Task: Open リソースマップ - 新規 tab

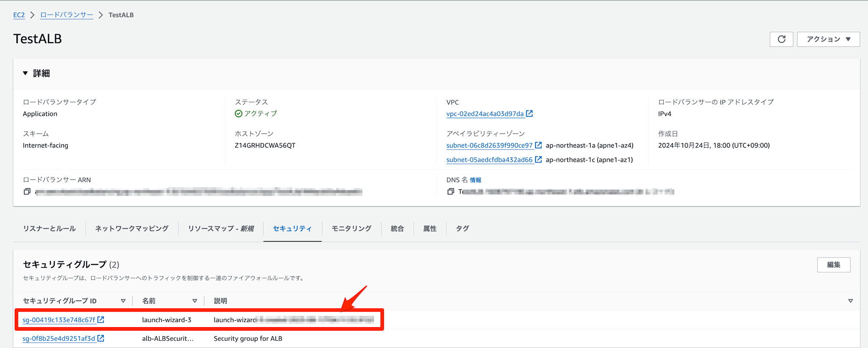Action: coord(221,229)
